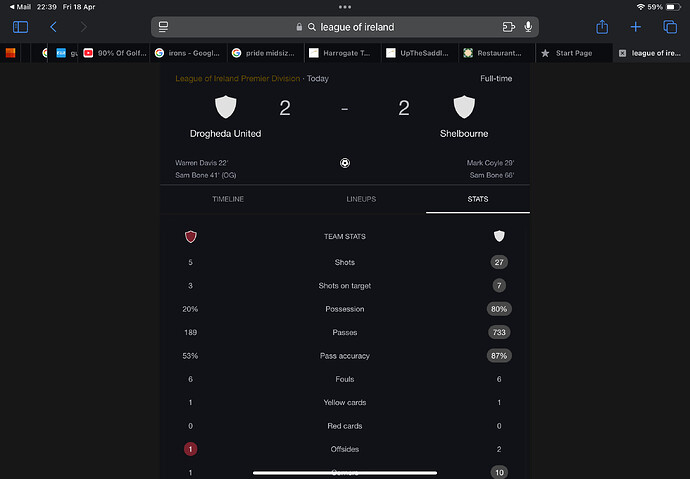This screenshot has width=690, height=479.
Task: Tap the microphone dictation icon
Action: [x=528, y=27]
